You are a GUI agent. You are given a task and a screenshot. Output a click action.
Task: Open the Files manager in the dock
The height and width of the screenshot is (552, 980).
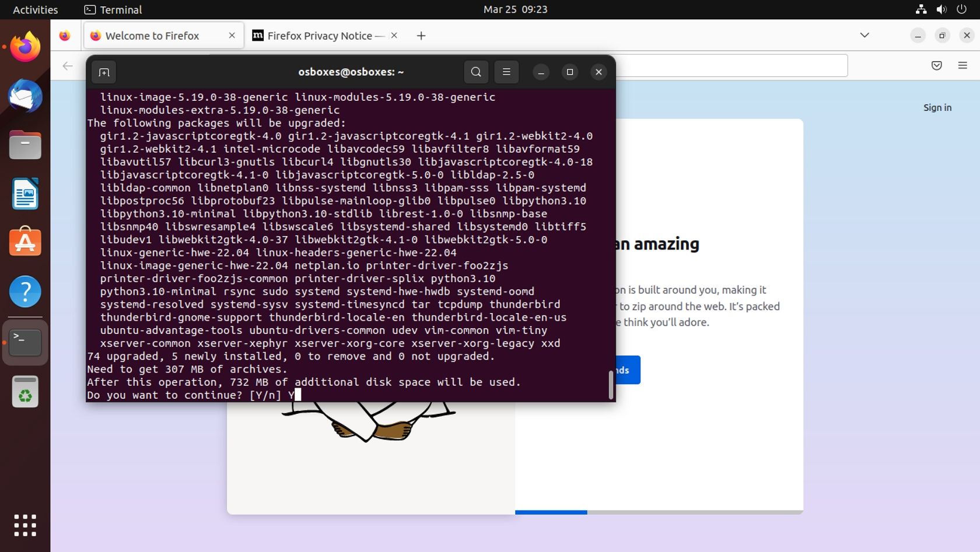(x=25, y=145)
